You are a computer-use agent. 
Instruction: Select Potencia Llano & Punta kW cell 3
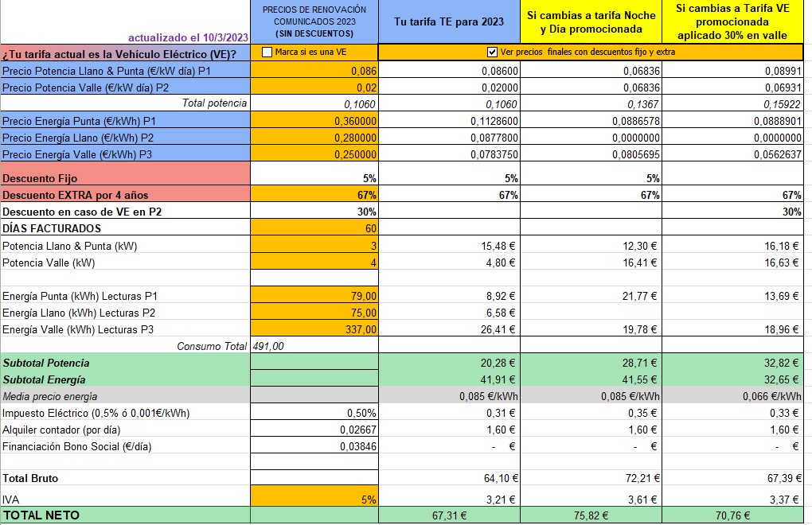click(314, 245)
